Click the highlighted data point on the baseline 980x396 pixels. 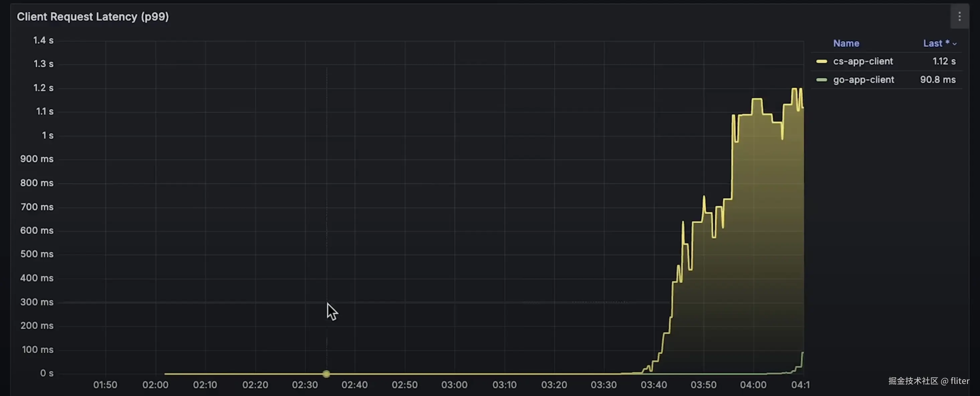click(326, 374)
